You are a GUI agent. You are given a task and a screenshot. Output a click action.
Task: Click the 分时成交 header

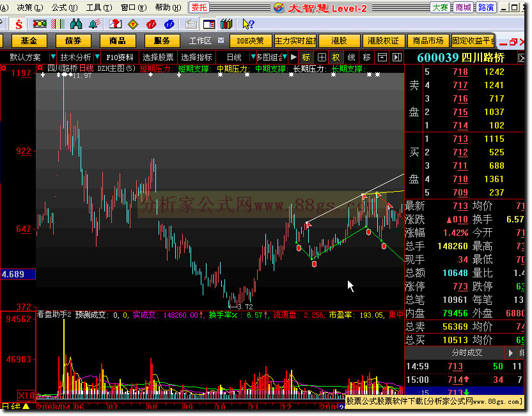[x=467, y=353]
